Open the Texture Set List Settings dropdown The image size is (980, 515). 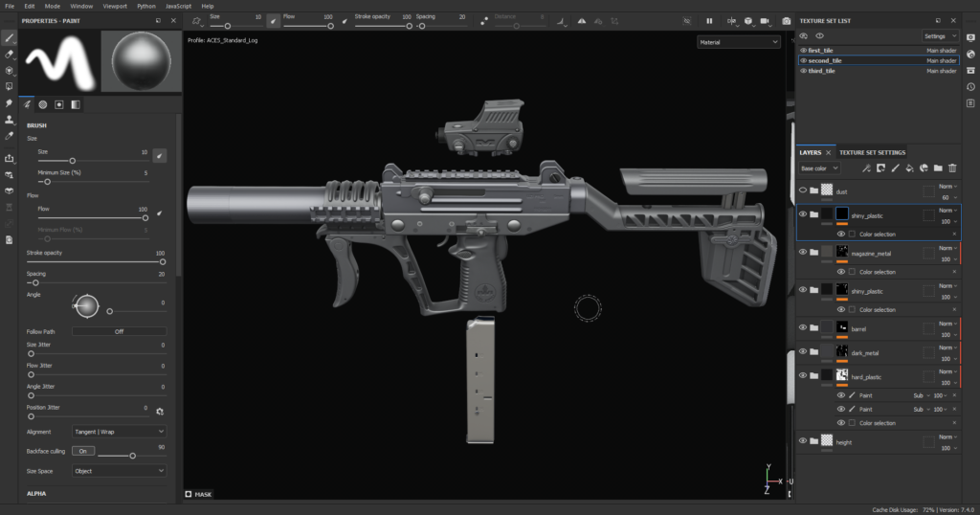(x=940, y=36)
